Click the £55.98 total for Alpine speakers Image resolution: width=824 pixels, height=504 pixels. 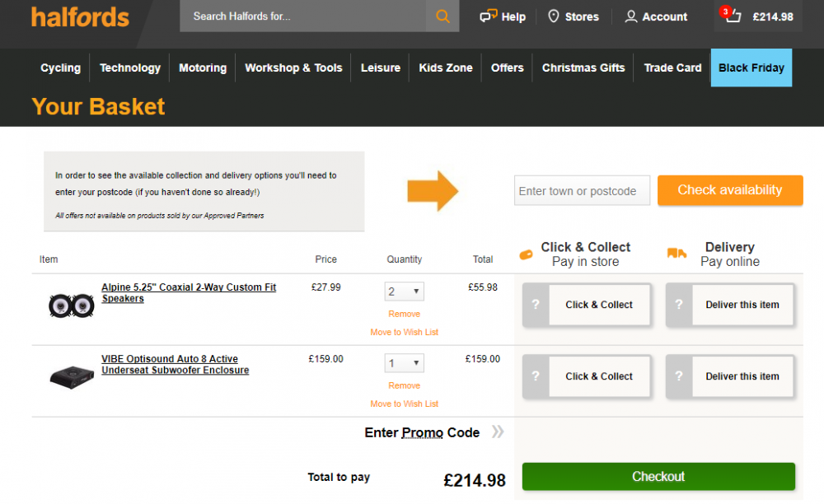click(482, 287)
